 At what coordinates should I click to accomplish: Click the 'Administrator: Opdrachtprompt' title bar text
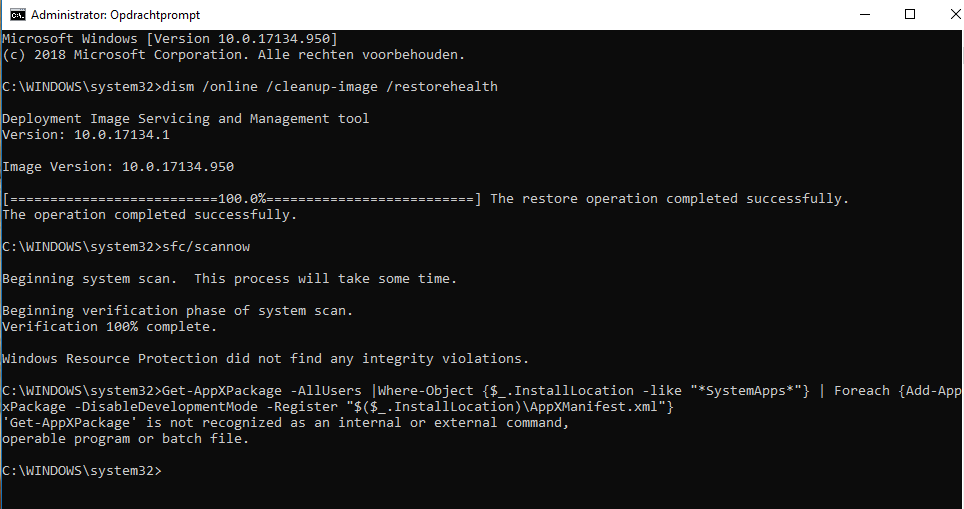click(116, 15)
